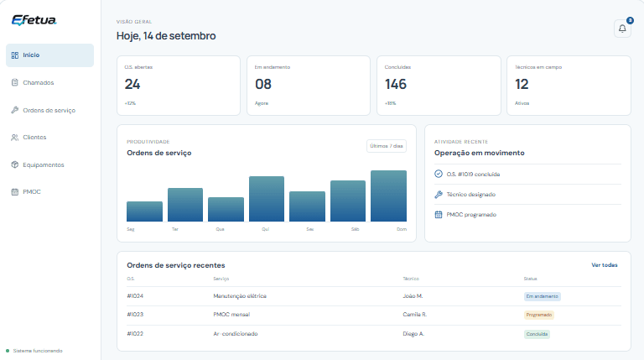The height and width of the screenshot is (360, 644).
Task: Click technician Diego A.
Action: click(413, 334)
